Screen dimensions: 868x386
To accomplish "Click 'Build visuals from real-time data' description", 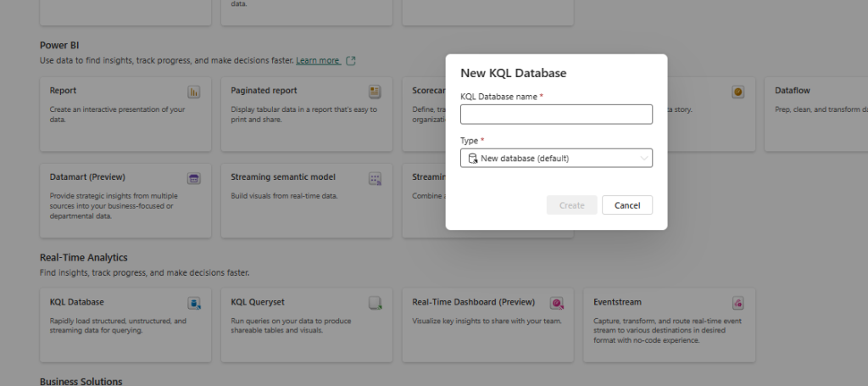I will coord(284,195).
